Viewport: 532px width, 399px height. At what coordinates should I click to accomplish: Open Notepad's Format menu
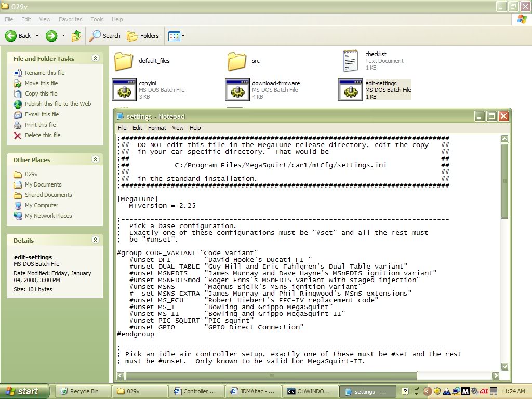tap(156, 127)
